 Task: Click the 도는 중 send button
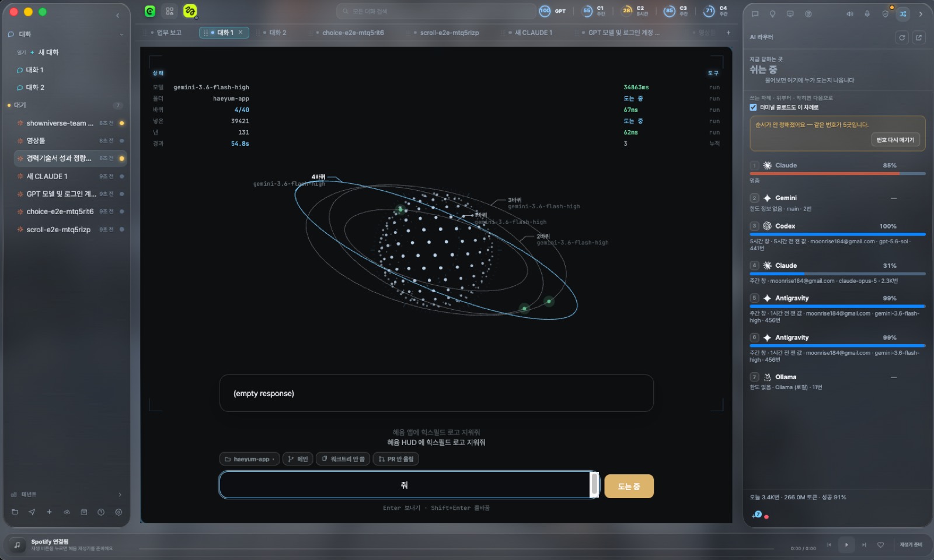629,486
